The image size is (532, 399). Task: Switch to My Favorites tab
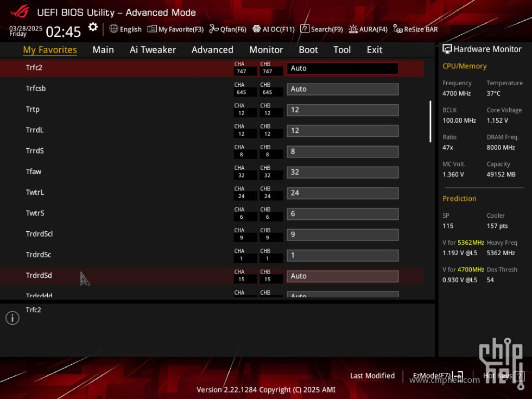point(50,50)
